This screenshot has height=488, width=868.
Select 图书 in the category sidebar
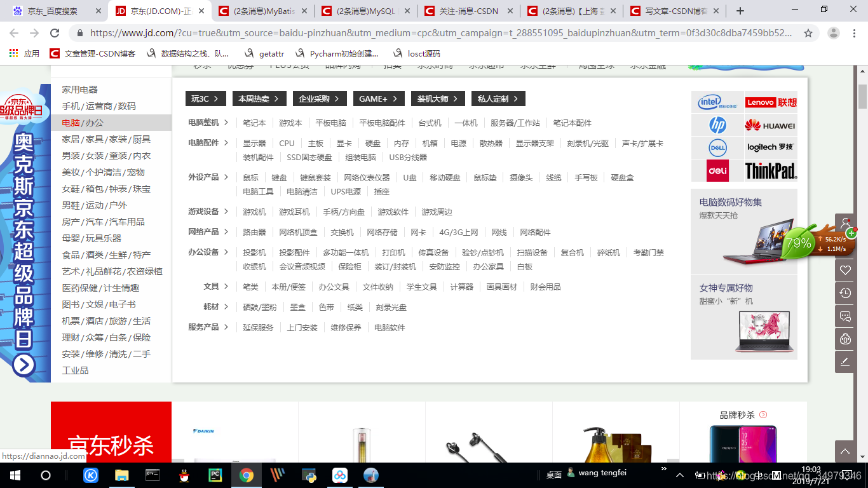coord(71,304)
